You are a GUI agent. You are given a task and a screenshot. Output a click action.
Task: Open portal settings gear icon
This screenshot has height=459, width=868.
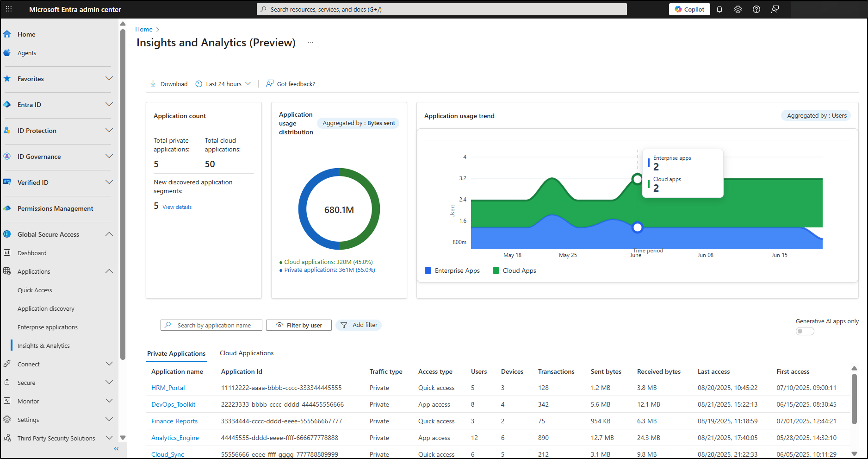coord(738,9)
